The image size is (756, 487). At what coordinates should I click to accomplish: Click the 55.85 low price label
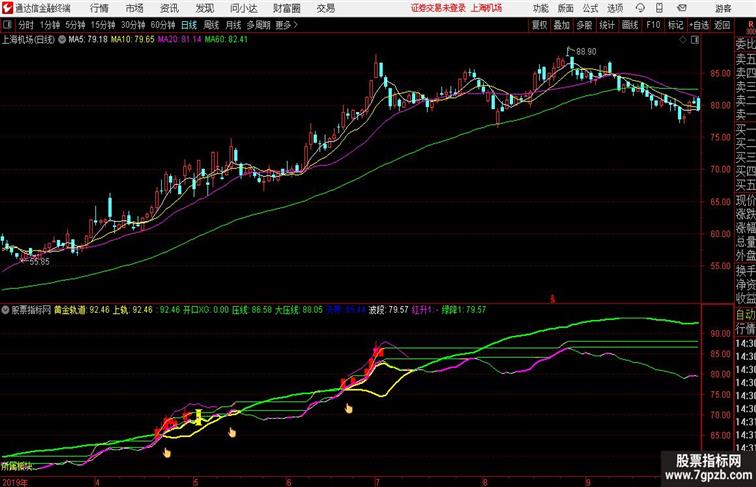pyautogui.click(x=39, y=262)
